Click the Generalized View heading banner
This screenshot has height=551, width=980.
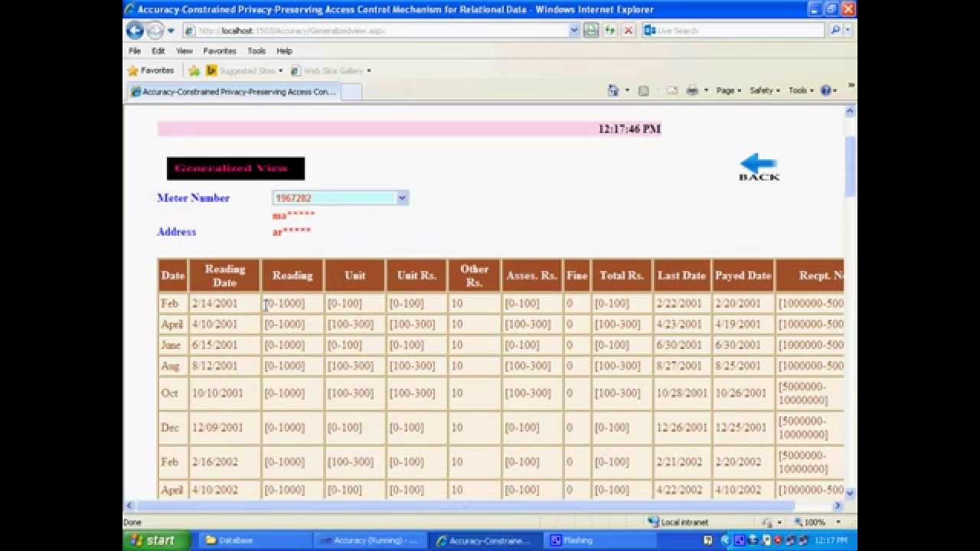[236, 168]
